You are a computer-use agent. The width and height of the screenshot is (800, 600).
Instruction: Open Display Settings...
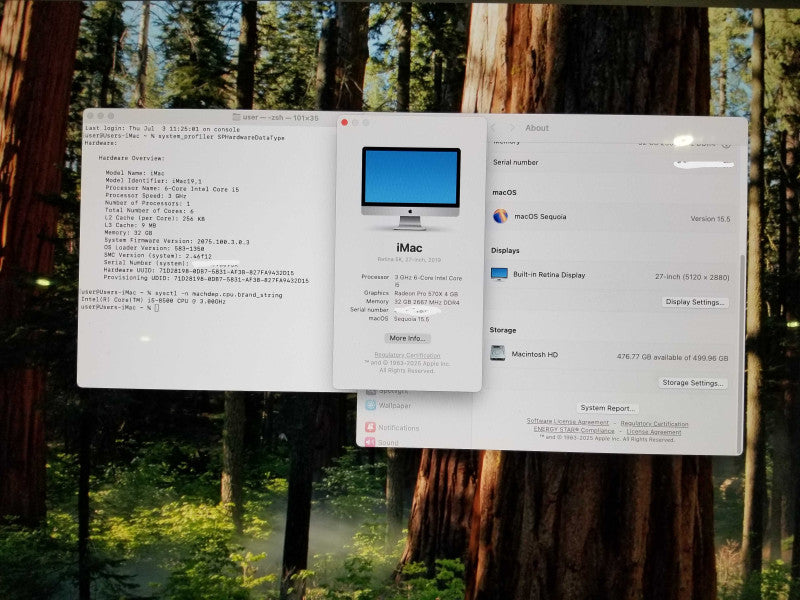695,302
